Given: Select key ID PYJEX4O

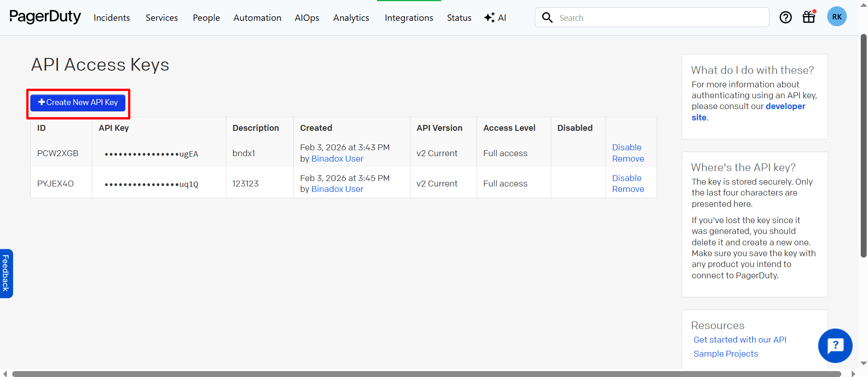Looking at the screenshot, I should tap(55, 184).
